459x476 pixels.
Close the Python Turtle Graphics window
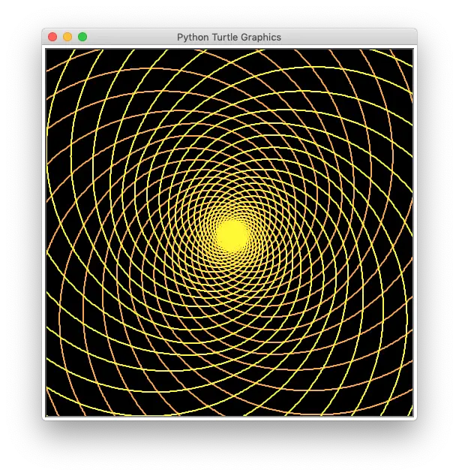click(52, 37)
